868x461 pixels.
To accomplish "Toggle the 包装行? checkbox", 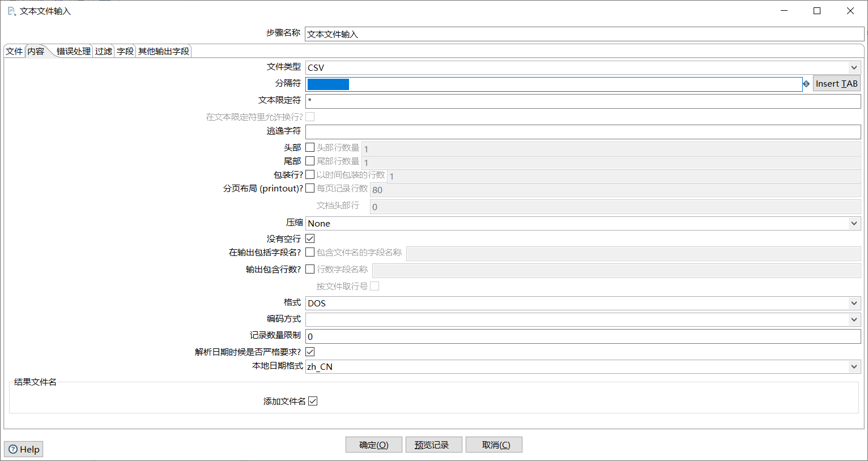I will click(x=310, y=174).
